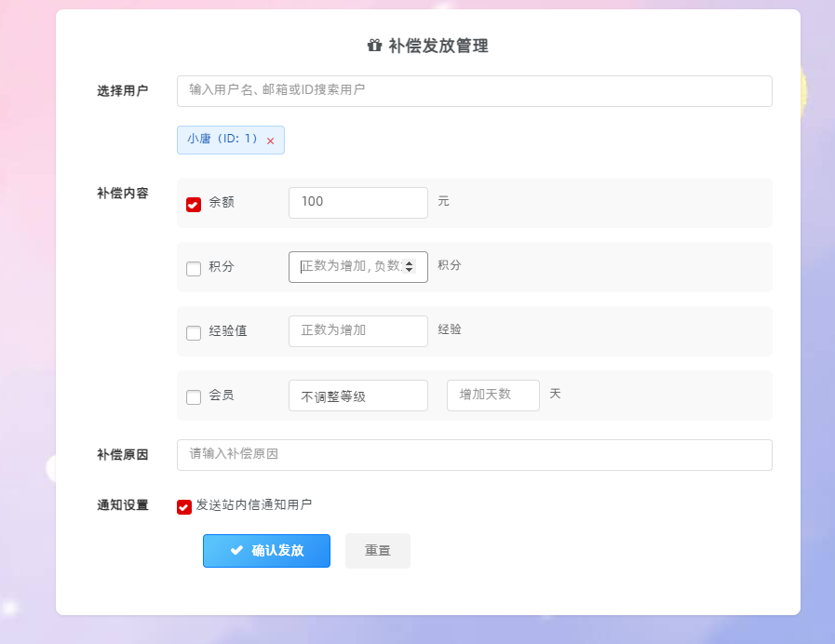This screenshot has height=644, width=835.
Task: Click the user search input field
Action: pyautogui.click(x=475, y=90)
